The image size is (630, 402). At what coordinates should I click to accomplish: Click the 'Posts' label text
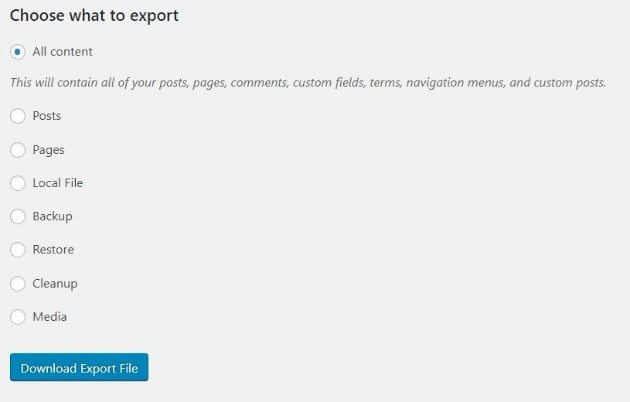click(x=47, y=116)
